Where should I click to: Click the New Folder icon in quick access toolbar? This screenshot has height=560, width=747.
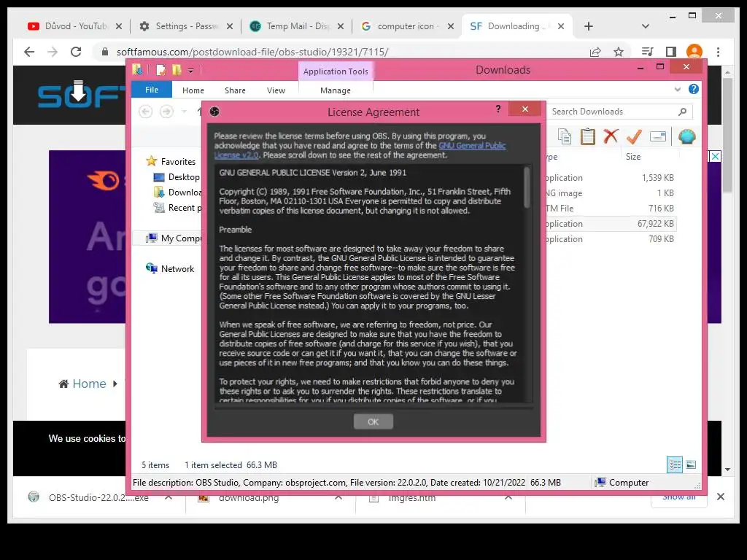[x=177, y=70]
